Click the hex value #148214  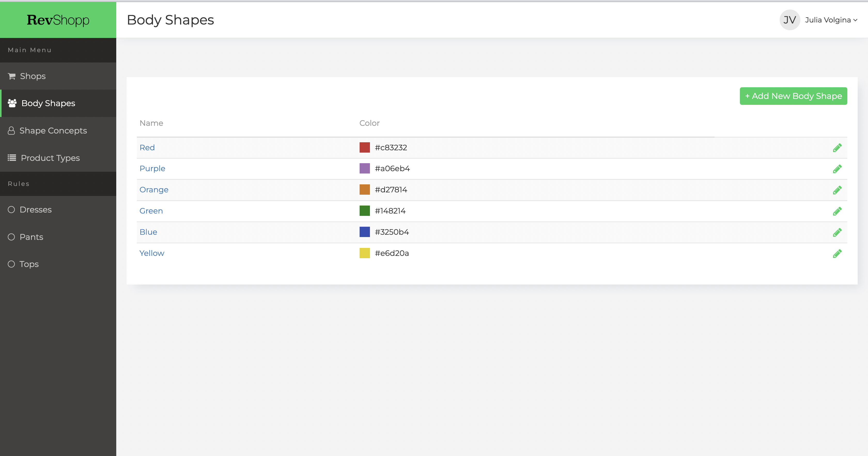tap(390, 211)
